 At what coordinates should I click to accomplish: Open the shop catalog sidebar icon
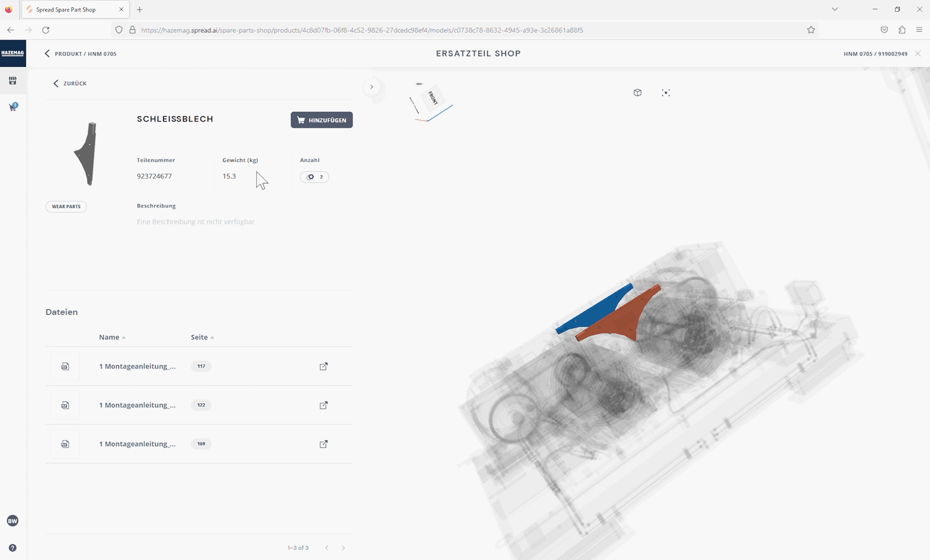[13, 80]
